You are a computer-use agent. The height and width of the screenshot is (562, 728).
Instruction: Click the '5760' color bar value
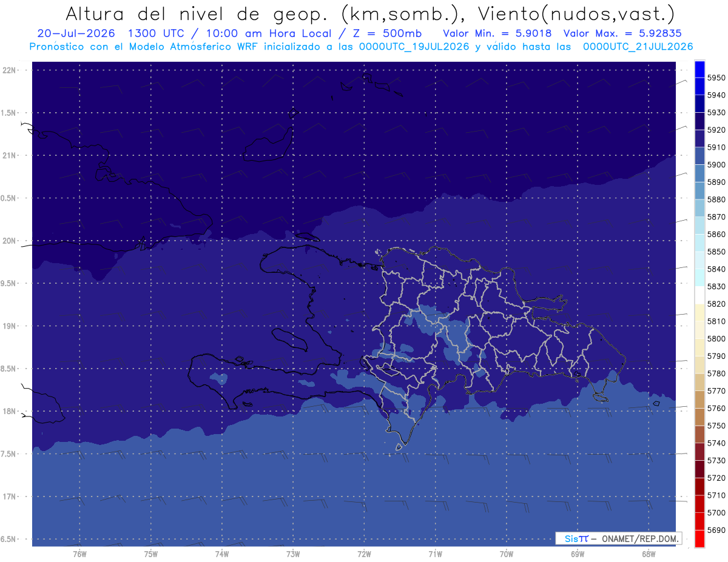(x=717, y=408)
